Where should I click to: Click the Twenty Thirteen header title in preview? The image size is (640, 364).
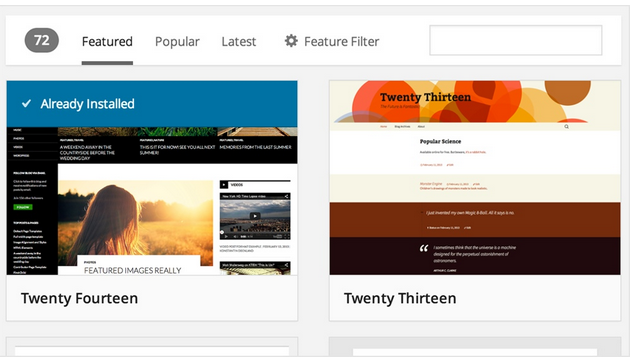tap(425, 97)
